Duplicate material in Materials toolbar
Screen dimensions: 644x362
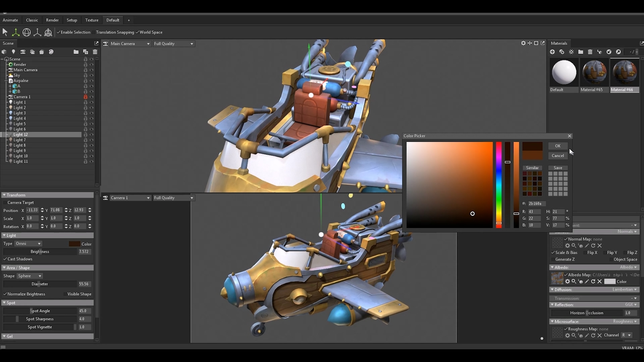click(x=562, y=52)
